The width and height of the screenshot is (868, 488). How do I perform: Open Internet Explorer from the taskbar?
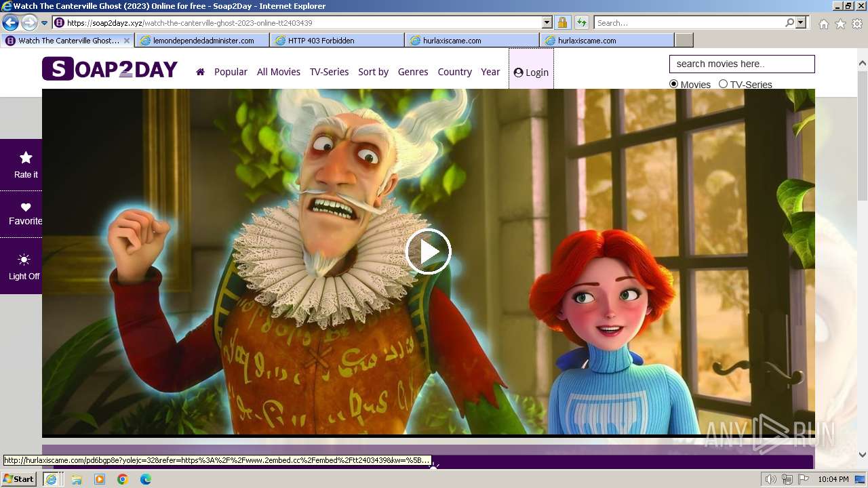pos(51,479)
